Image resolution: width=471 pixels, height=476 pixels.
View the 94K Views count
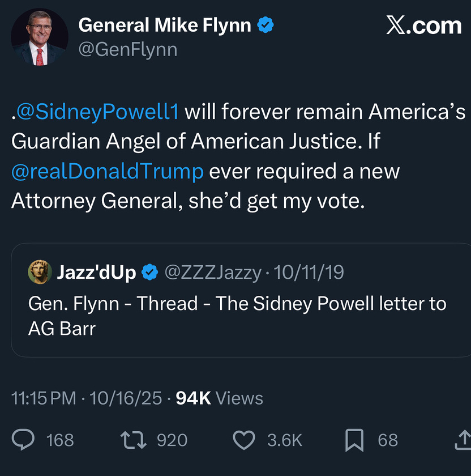click(220, 398)
